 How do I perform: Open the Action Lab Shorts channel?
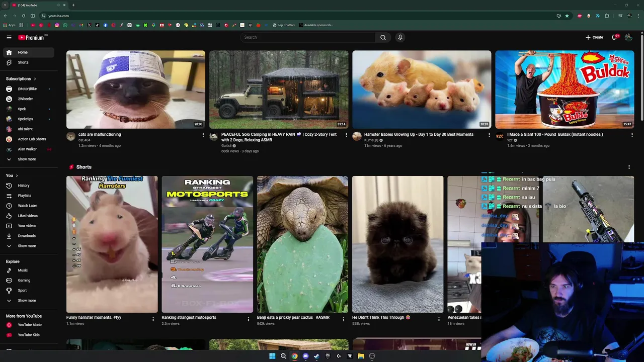click(x=28, y=139)
